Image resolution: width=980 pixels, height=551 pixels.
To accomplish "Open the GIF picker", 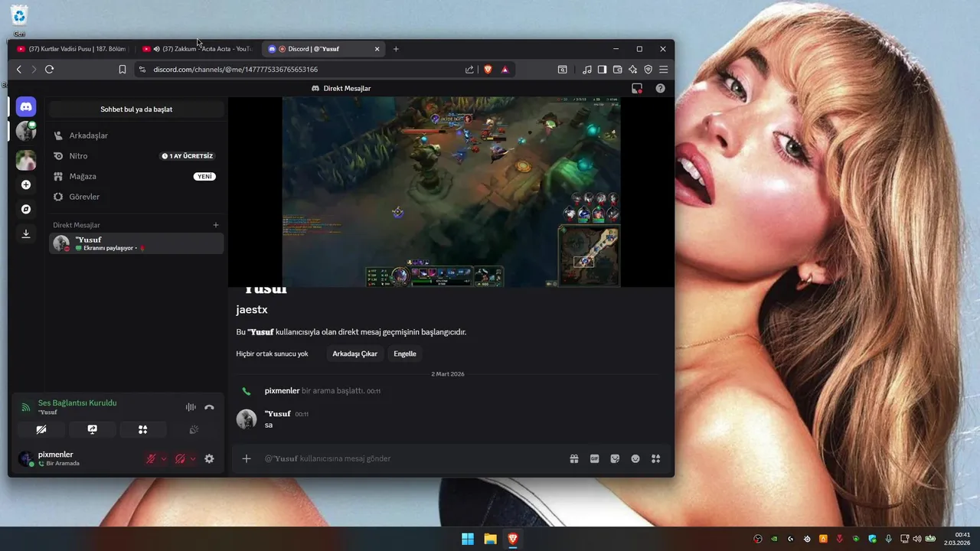I will pyautogui.click(x=594, y=458).
